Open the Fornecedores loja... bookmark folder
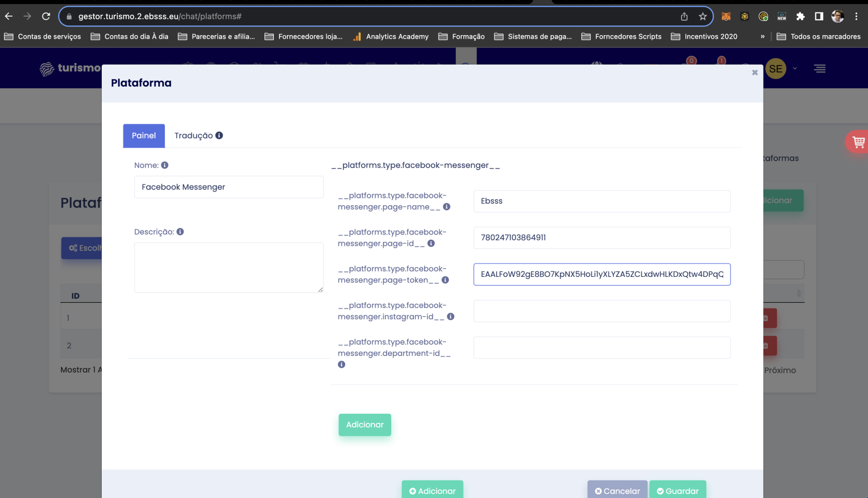The height and width of the screenshot is (498, 868). (304, 37)
